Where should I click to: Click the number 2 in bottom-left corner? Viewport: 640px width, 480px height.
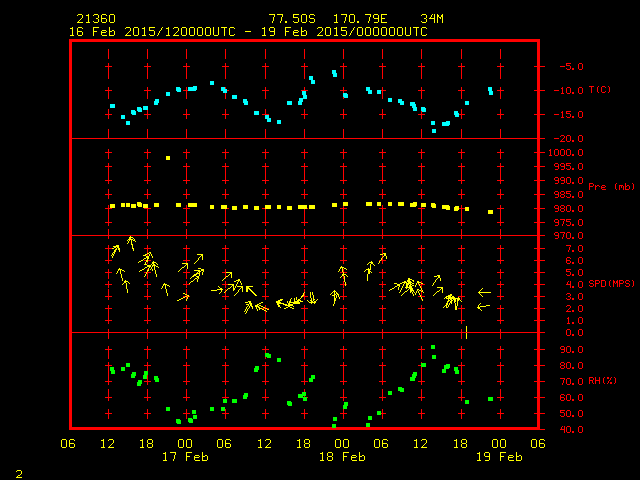pyautogui.click(x=18, y=471)
